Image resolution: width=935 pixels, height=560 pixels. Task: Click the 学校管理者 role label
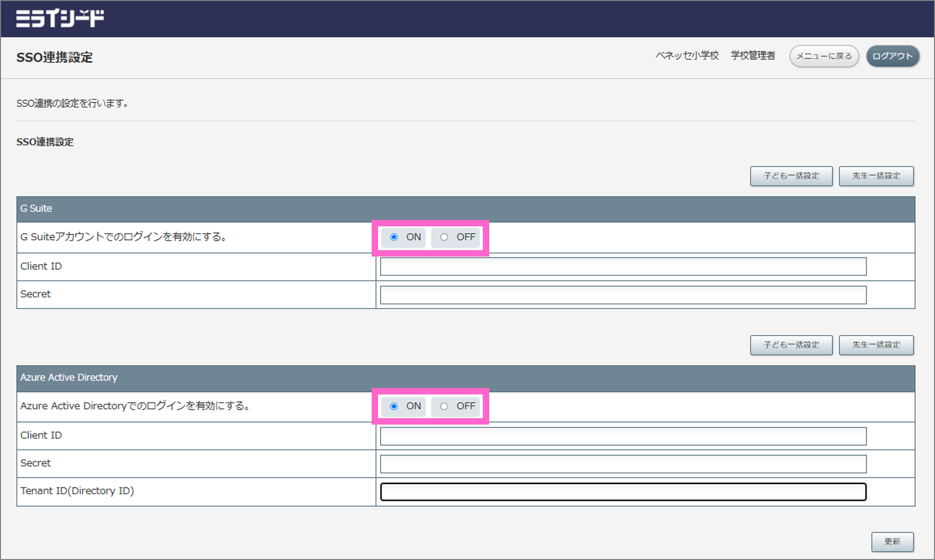(753, 55)
